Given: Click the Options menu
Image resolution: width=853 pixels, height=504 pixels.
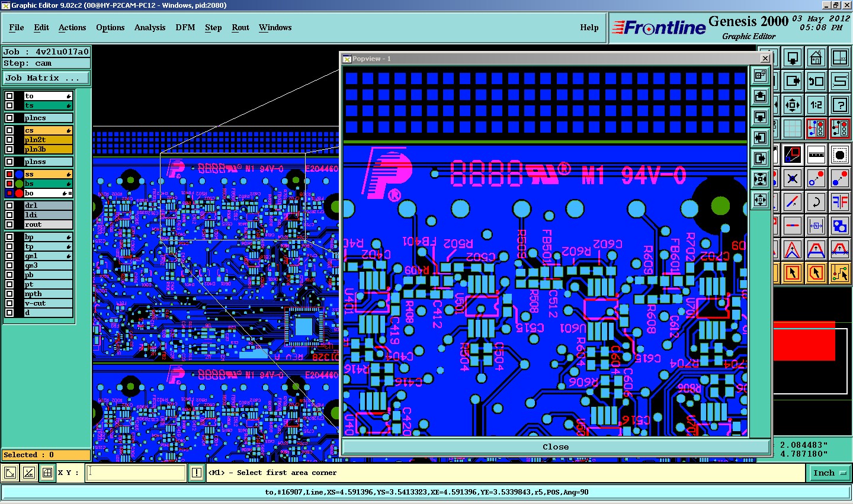Looking at the screenshot, I should 110,27.
